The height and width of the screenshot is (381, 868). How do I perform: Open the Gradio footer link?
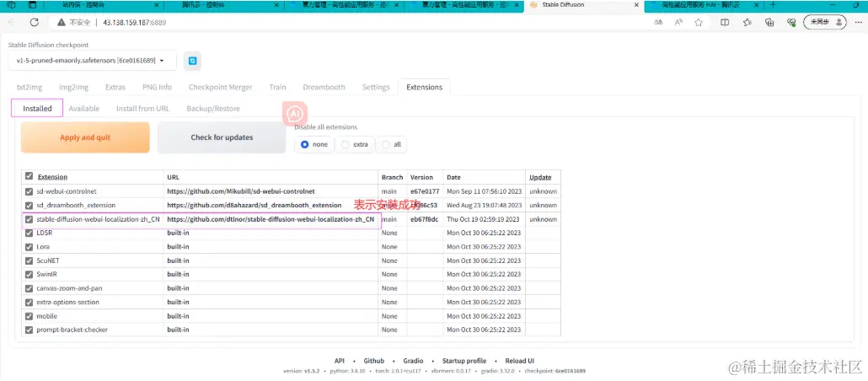point(413,361)
